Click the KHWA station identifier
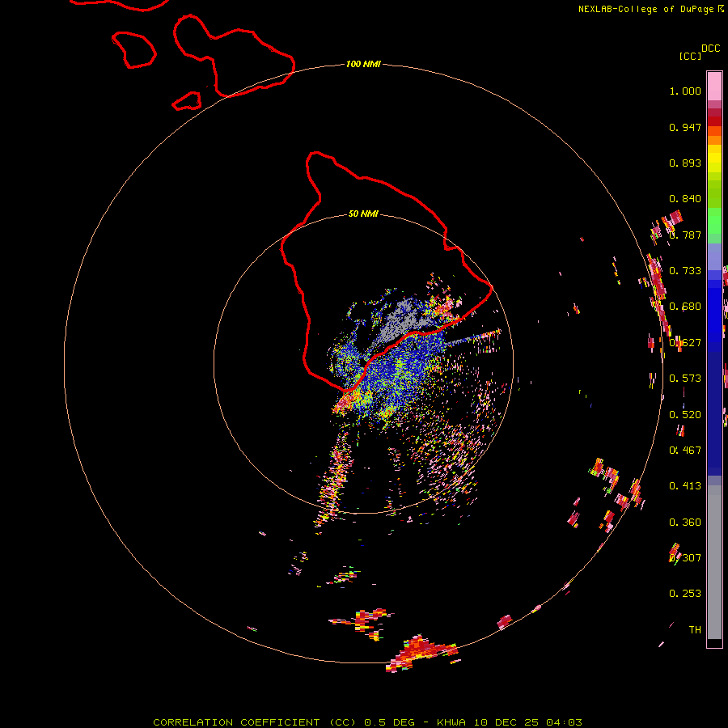This screenshot has width=728, height=728. [x=451, y=722]
